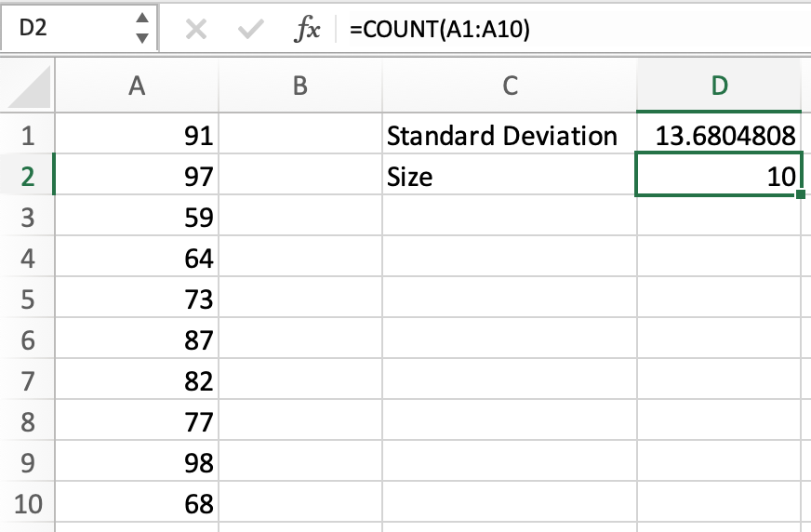
Task: Select row 5 header
Action: 27,299
